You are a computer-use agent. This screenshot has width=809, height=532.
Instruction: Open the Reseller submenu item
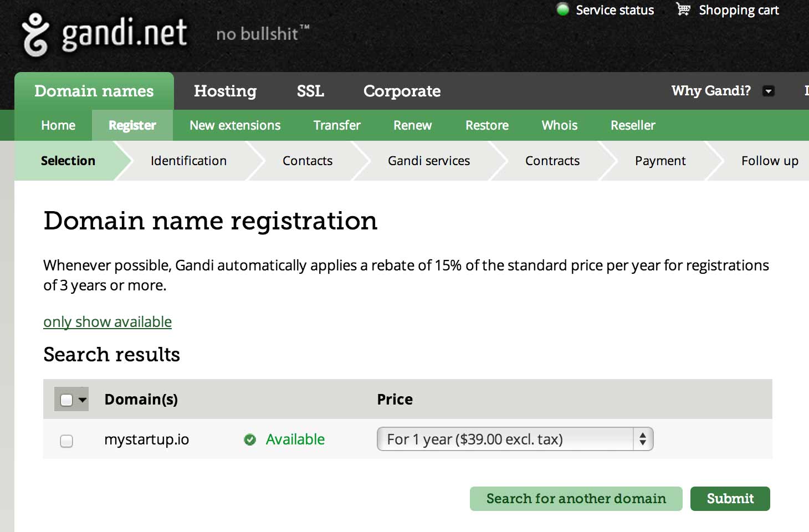click(633, 125)
